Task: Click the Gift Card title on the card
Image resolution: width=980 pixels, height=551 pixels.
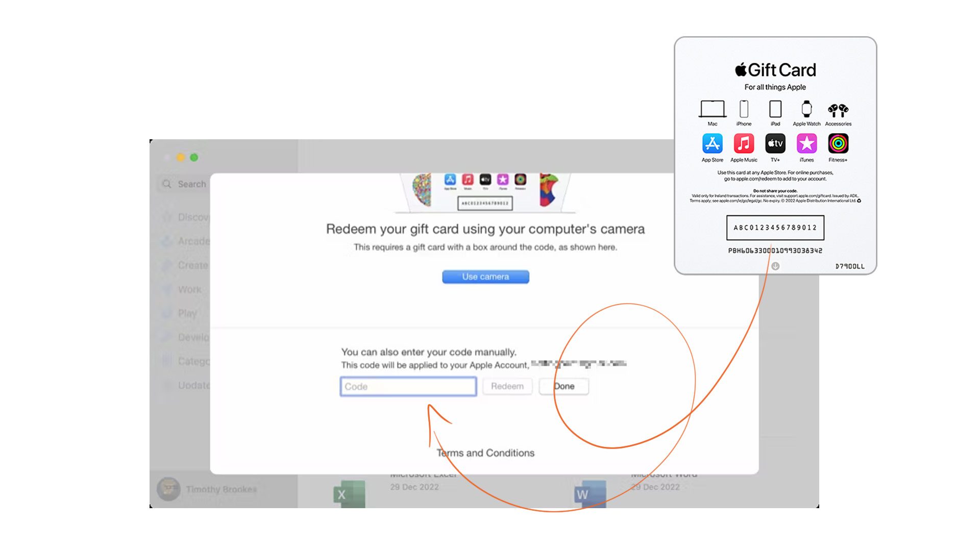Action: coord(775,70)
